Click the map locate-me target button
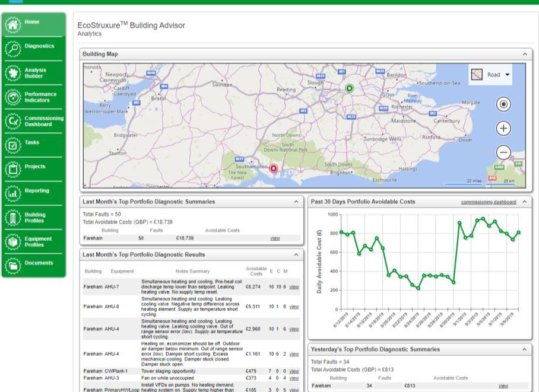539x392 pixels. [503, 104]
